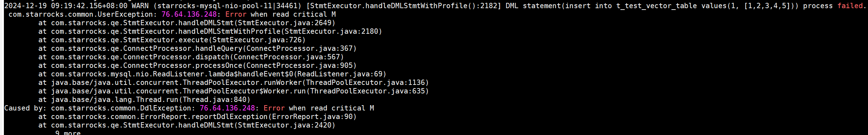The width and height of the screenshot is (868, 135).
Task: Click the ConnectProcessor.handleQuery stack line
Action: click(197, 48)
